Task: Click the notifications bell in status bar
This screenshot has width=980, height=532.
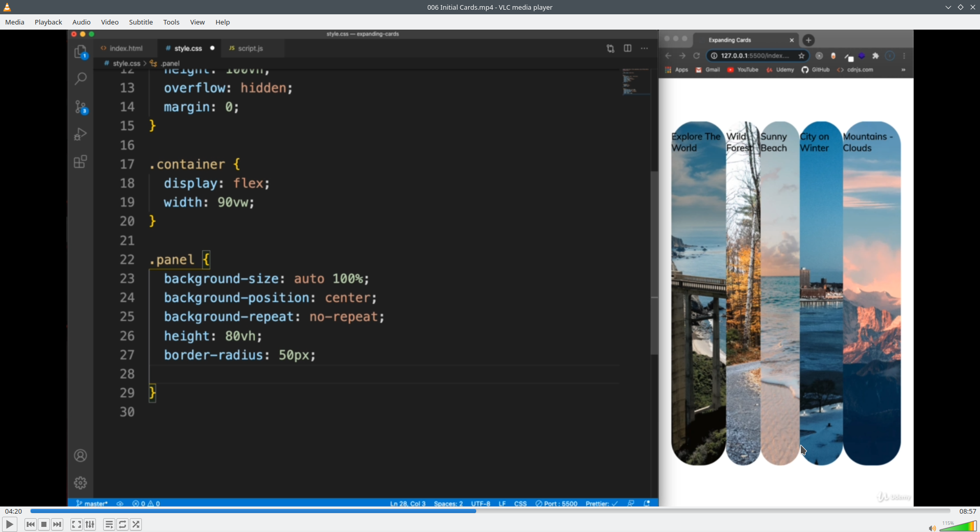Action: [x=647, y=503]
